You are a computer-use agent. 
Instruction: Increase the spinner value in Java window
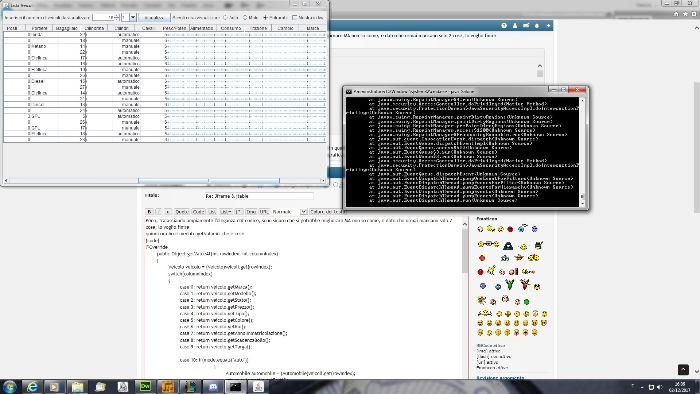(117, 16)
